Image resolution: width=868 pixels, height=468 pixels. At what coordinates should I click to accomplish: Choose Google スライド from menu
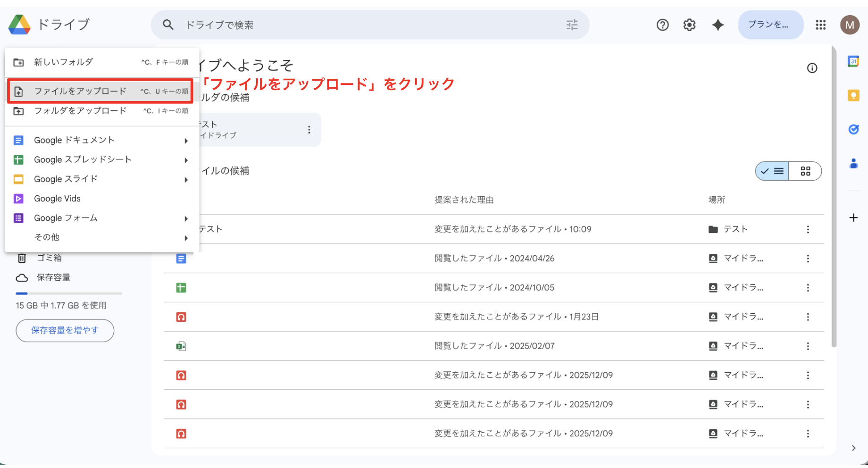102,179
